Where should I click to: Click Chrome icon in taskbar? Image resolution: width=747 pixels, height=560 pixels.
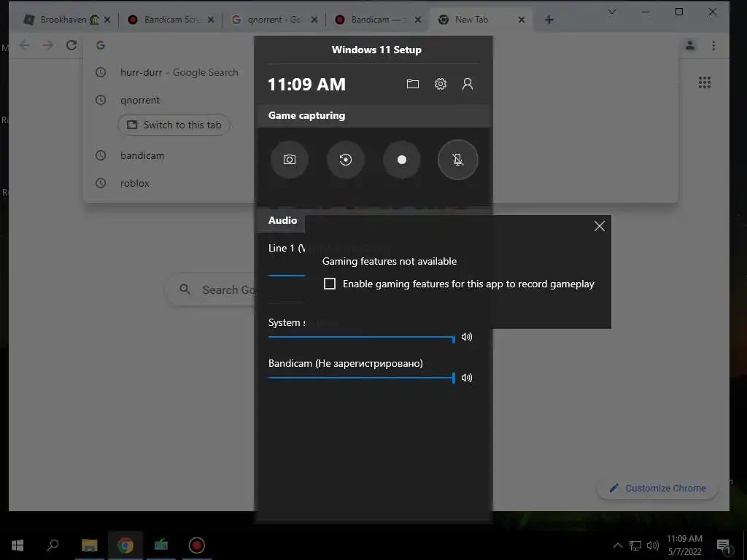pos(125,545)
